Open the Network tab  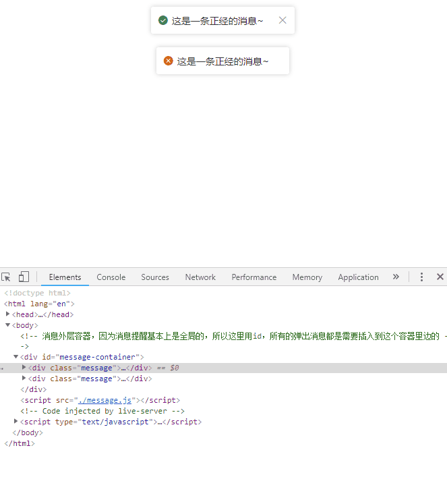pyautogui.click(x=200, y=277)
